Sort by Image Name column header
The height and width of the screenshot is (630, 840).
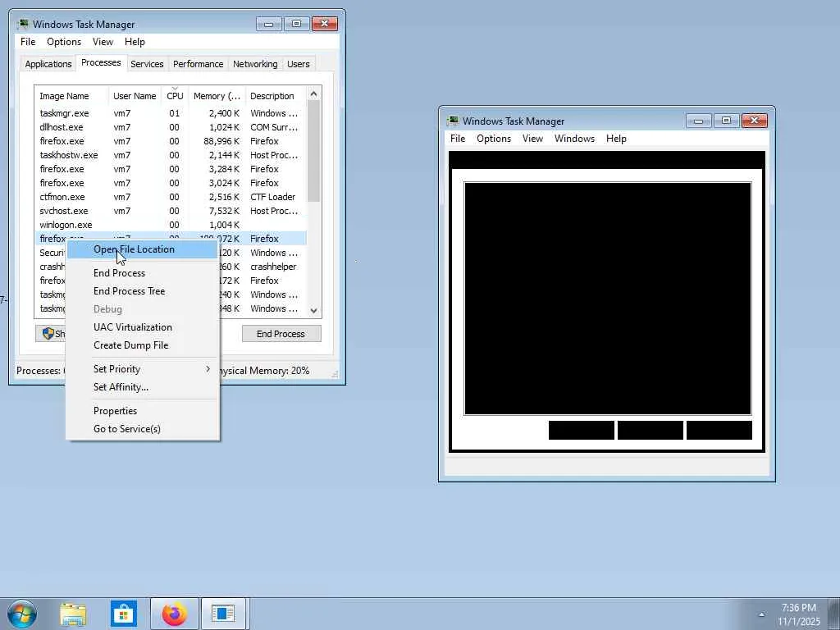(x=71, y=96)
